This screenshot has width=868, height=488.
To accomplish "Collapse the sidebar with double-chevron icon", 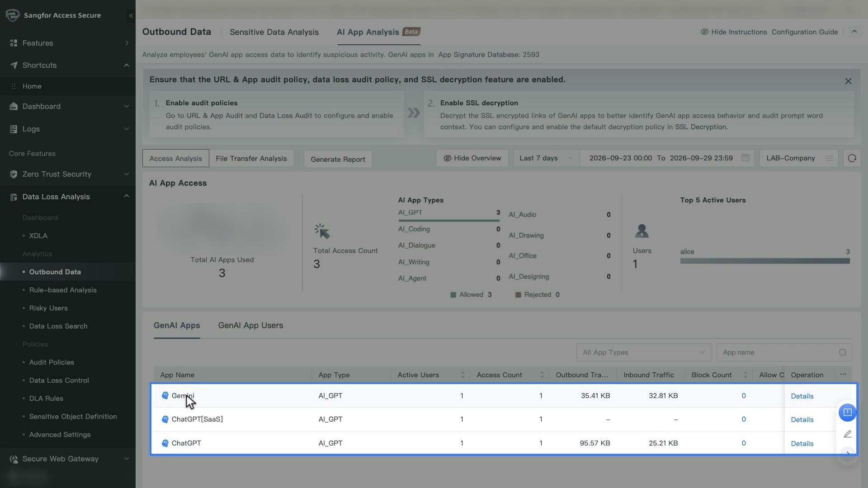I will click(131, 16).
